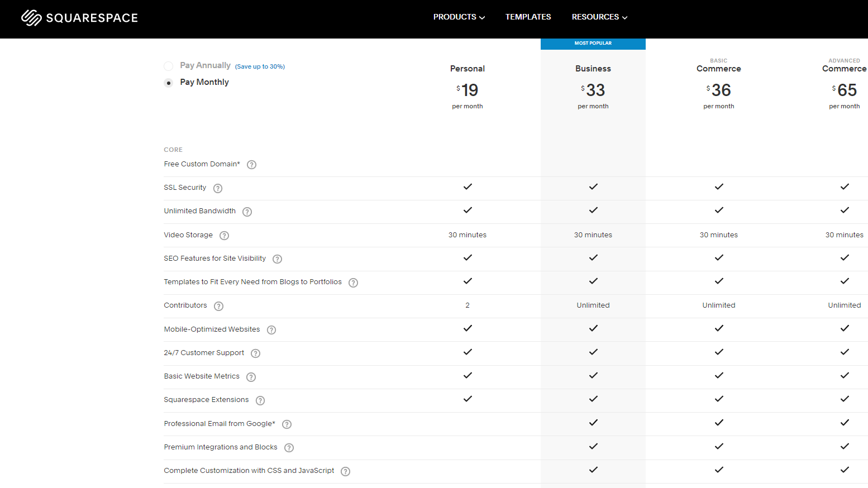Open help for Complete Customization with CSS

click(346, 471)
